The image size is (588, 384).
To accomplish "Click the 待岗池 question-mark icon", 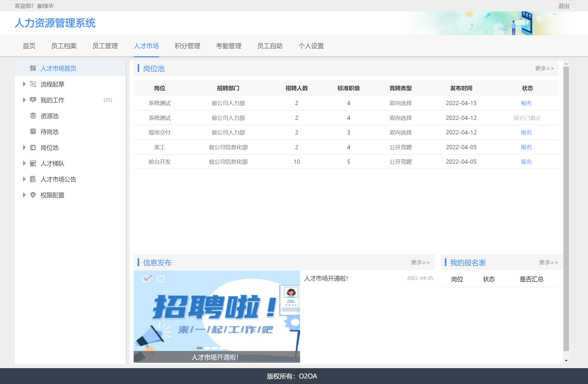I will [33, 132].
